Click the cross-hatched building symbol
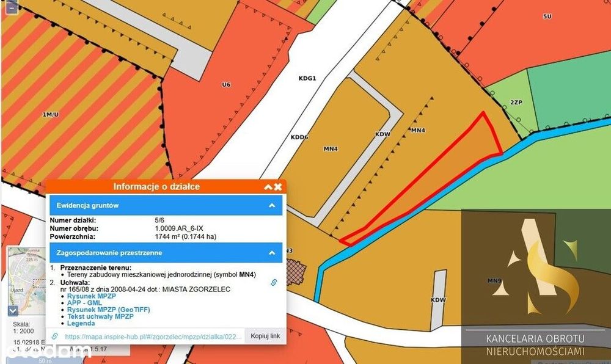The image size is (611, 364). click(x=295, y=272)
